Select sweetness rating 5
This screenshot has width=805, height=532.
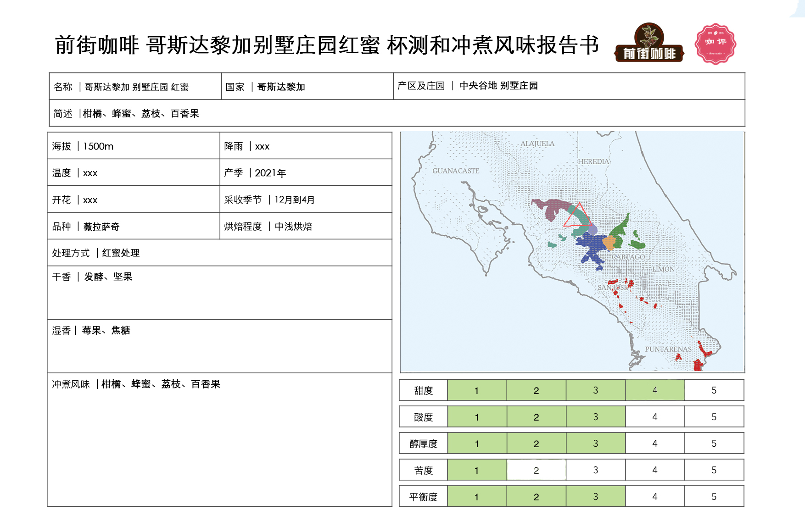pos(714,390)
